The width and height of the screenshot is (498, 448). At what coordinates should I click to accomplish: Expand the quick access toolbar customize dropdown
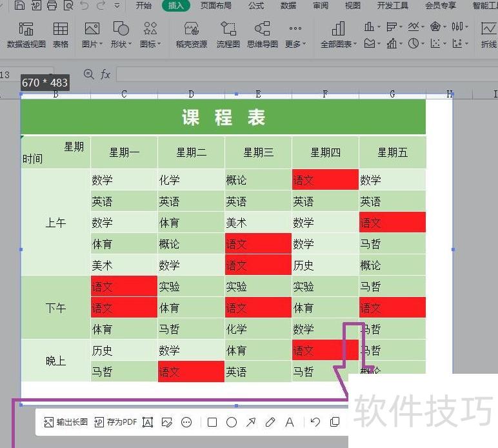(117, 5)
